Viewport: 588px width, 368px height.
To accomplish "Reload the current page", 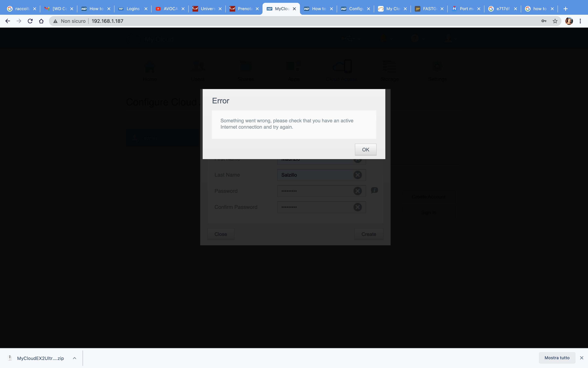I will 30,21.
